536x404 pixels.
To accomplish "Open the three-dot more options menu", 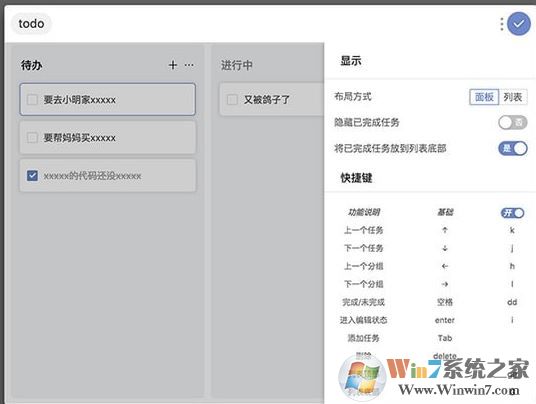I will click(501, 24).
